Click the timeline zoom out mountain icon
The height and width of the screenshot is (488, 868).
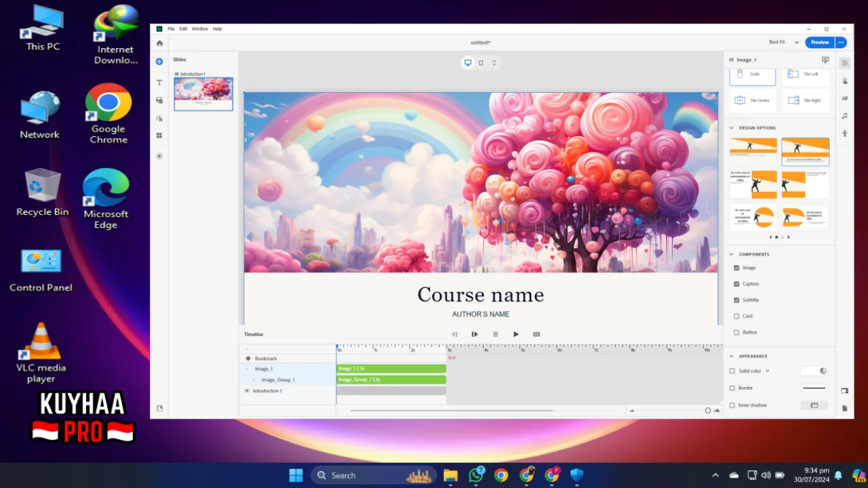(632, 410)
